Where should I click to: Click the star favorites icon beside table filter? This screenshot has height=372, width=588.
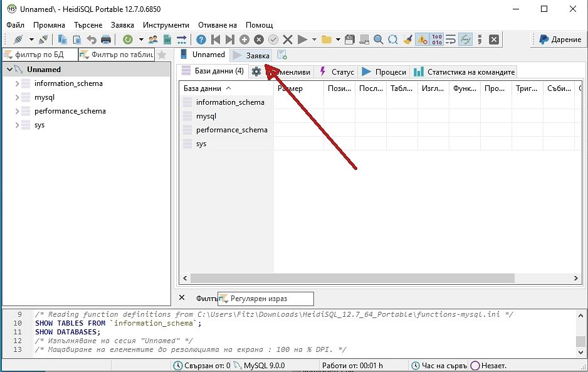pyautogui.click(x=162, y=55)
